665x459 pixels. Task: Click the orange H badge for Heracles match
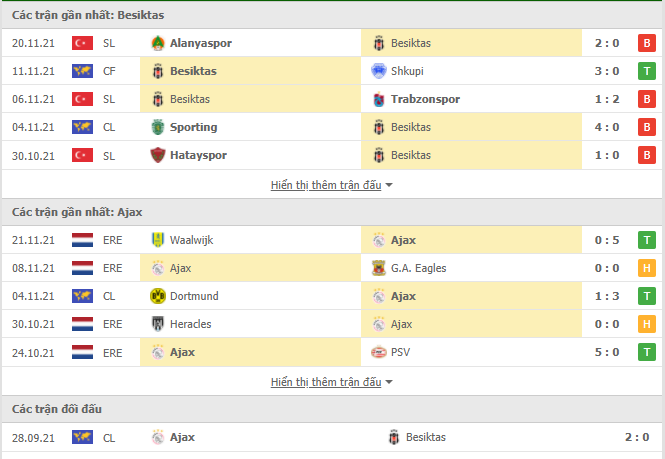coord(647,324)
